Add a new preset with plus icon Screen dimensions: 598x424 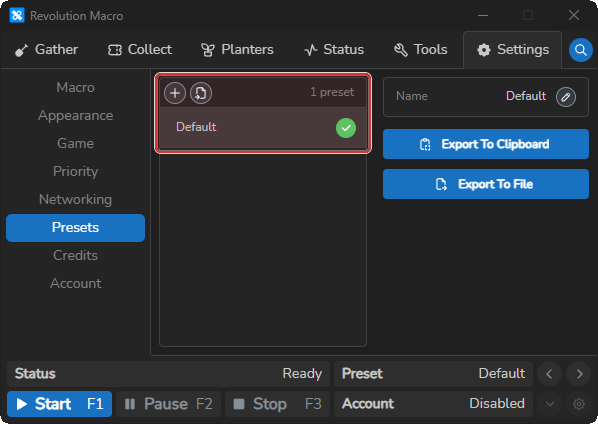point(175,93)
